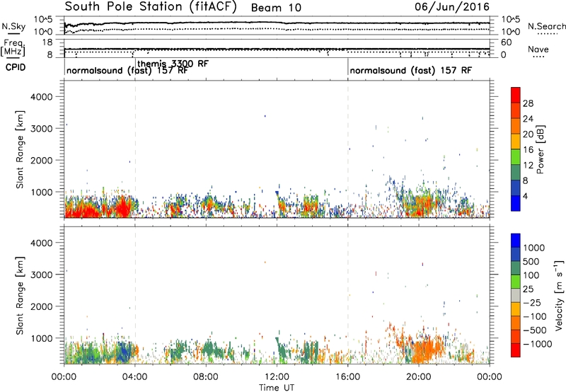Click the red high-power backscatter near 03:30
566x392 pixels.
tap(123, 207)
